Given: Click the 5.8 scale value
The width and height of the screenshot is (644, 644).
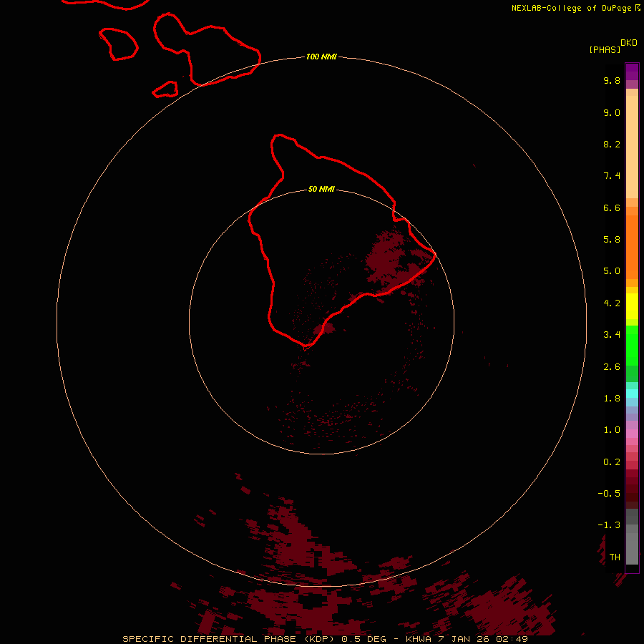Looking at the screenshot, I should tap(612, 240).
